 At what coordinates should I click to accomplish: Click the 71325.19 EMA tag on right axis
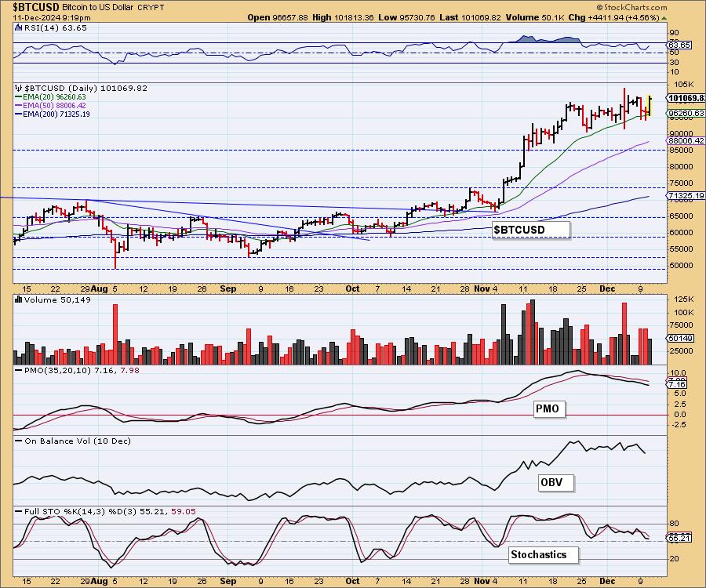click(x=686, y=195)
